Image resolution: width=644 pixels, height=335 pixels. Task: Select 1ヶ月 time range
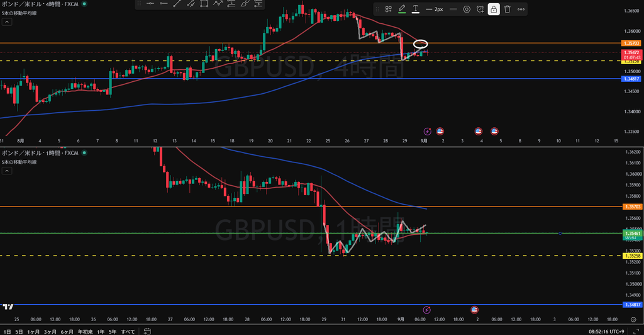pyautogui.click(x=34, y=332)
